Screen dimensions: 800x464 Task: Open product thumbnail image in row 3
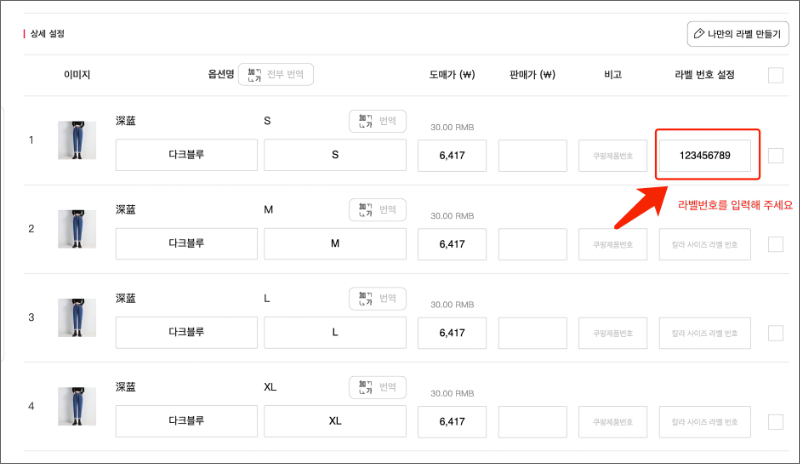[x=71, y=317]
